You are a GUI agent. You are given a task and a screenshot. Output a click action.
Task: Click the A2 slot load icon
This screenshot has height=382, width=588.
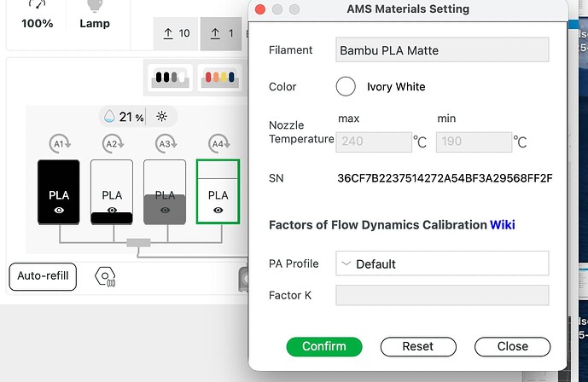113,143
